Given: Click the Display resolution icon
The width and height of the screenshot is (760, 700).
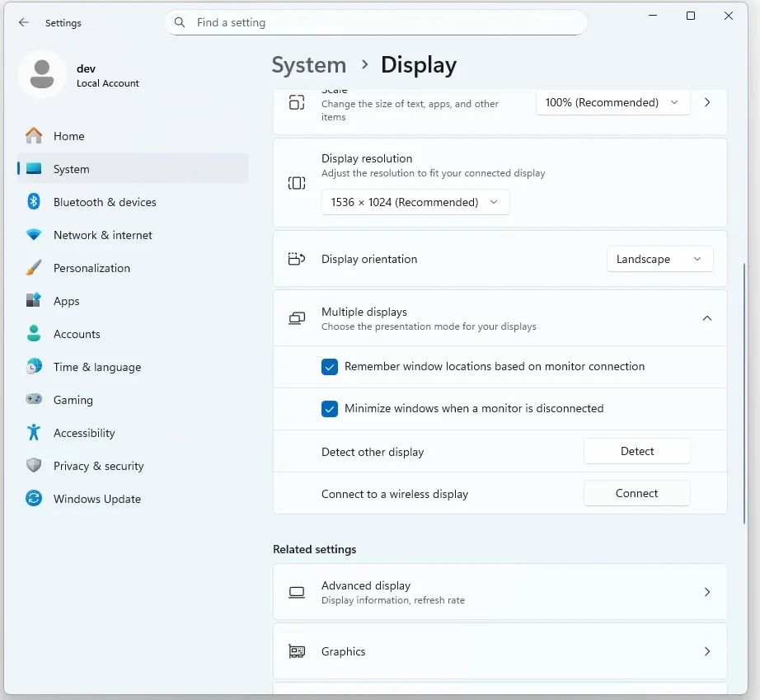Looking at the screenshot, I should (x=297, y=183).
